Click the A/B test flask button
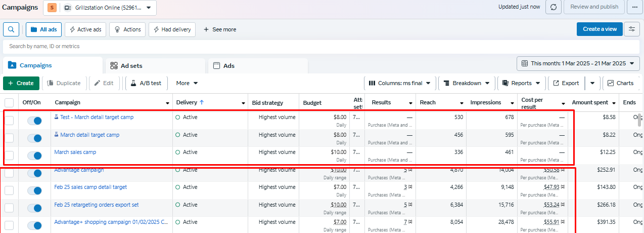 146,83
